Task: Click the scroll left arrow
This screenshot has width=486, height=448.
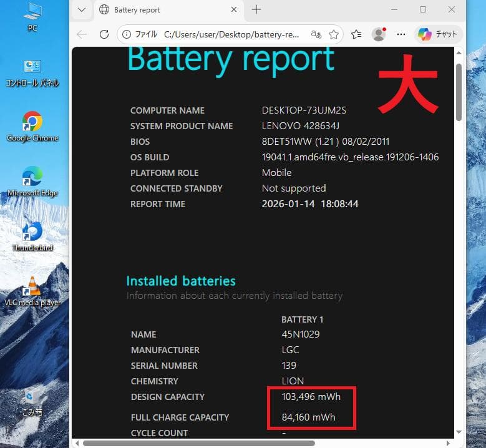Action: point(77,443)
